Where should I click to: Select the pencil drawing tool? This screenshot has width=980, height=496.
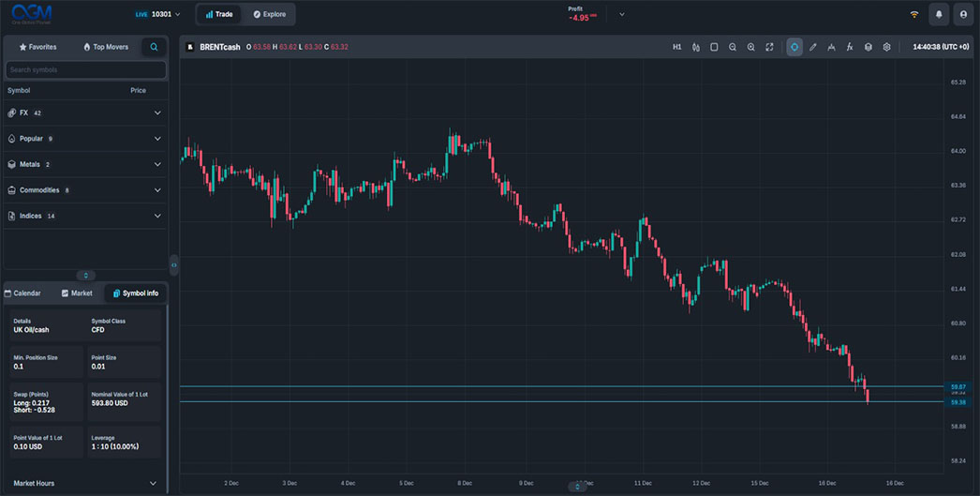pos(813,47)
